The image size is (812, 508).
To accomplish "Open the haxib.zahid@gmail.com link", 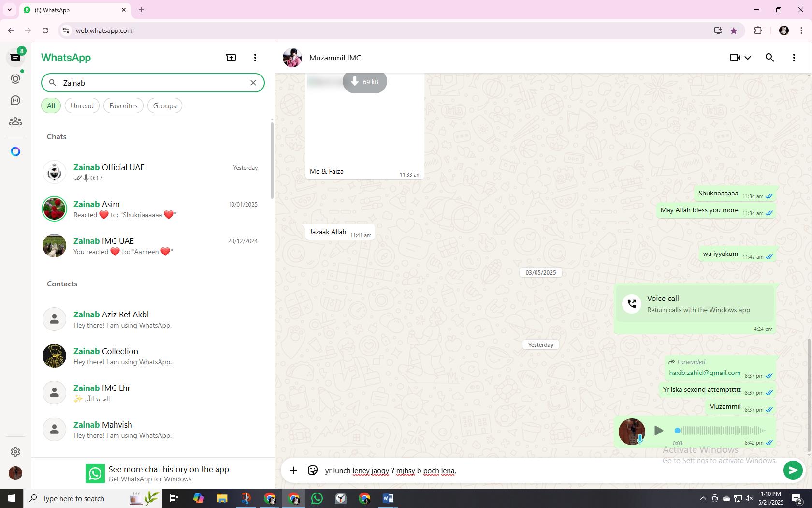I will pos(705,373).
